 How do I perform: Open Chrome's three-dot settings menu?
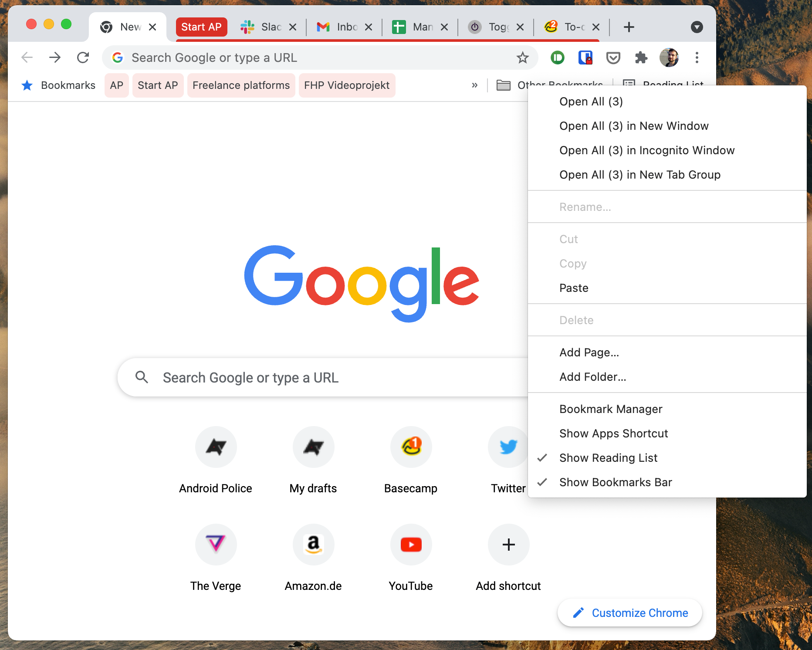click(697, 57)
